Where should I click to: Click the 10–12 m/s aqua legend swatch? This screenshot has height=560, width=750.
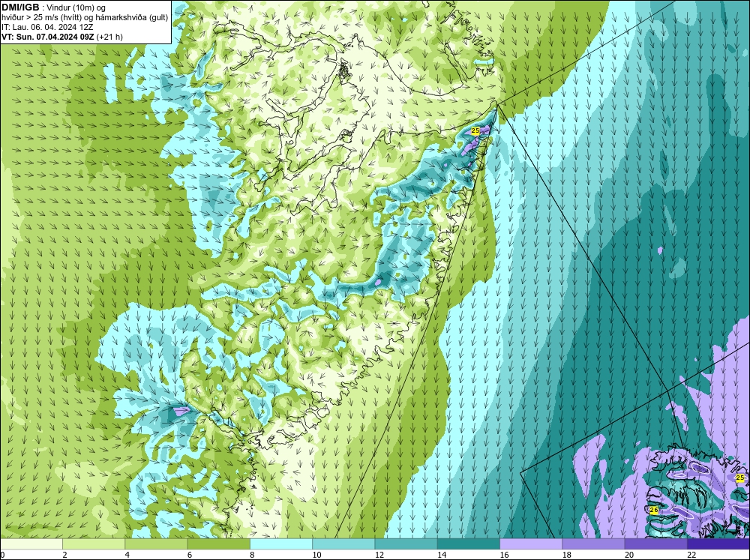[x=343, y=544]
